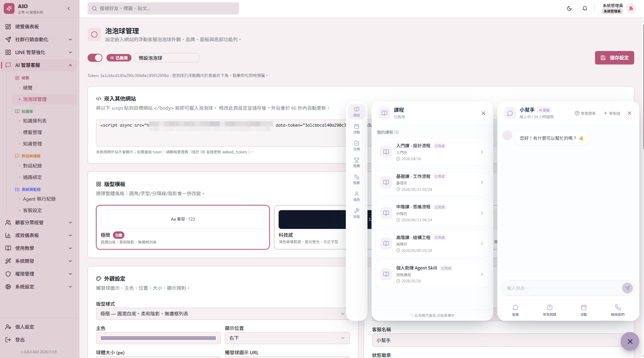Image resolution: width=644 pixels, height=358 pixels.
Task: Edit 預設泡泡球 name field
Action: tap(167, 58)
